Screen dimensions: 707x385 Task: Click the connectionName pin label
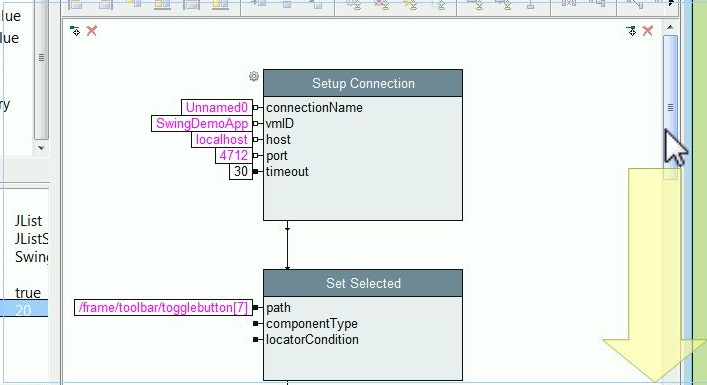click(x=314, y=108)
